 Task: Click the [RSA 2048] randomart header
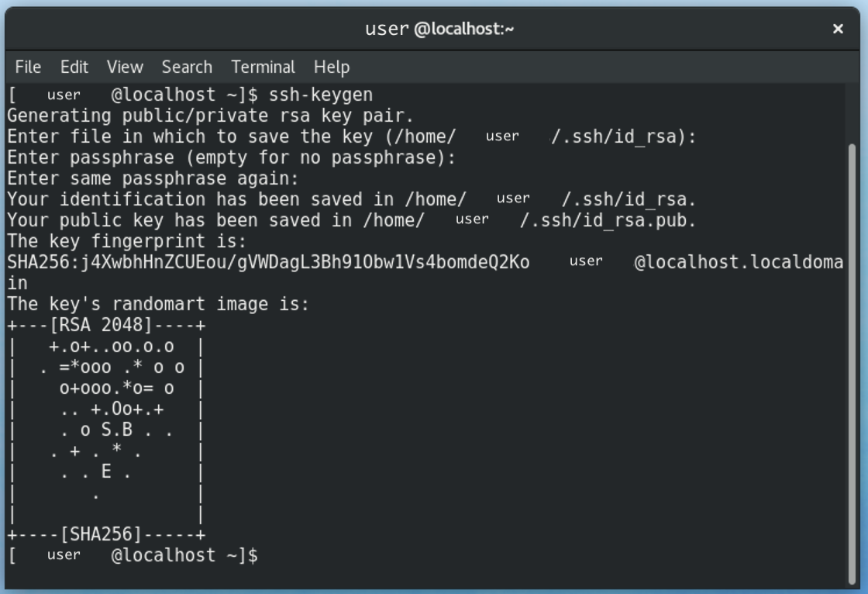coord(106,326)
